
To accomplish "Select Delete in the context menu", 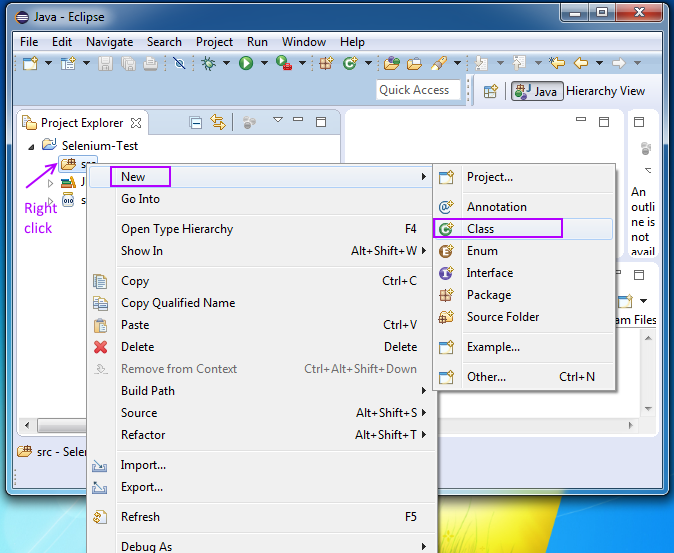I will point(261,347).
